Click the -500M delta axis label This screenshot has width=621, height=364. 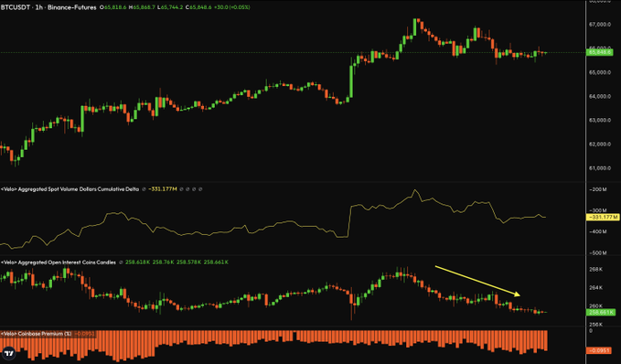(597, 252)
